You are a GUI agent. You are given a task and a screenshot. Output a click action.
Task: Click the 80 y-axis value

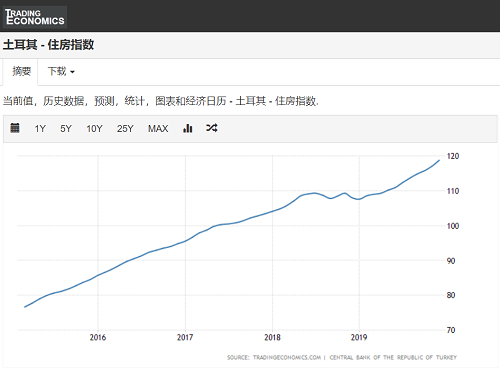pyautogui.click(x=451, y=295)
